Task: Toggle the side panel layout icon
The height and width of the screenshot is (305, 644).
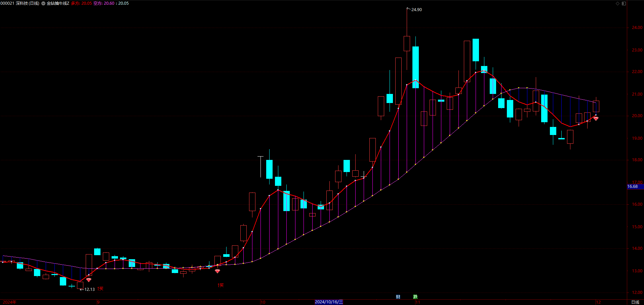Action: [624, 3]
